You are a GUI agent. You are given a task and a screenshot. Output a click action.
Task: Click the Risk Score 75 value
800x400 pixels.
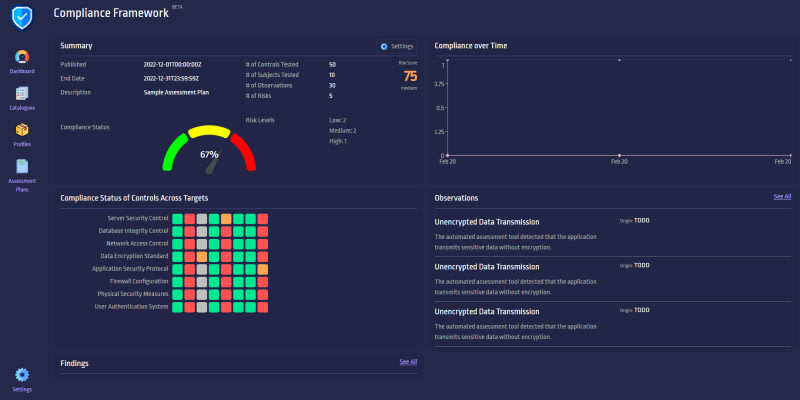410,77
